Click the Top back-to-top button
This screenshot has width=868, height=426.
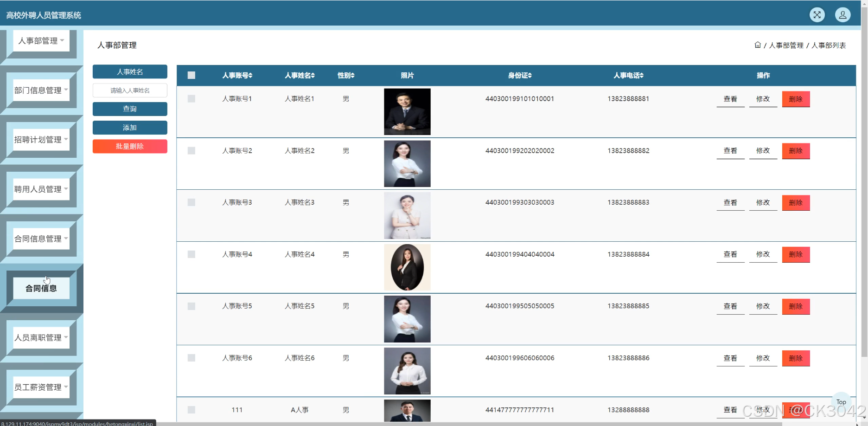coord(841,402)
